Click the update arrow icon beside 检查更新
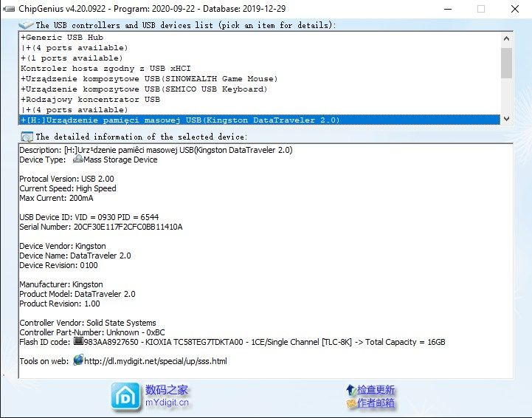The height and width of the screenshot is (418, 532). click(x=350, y=390)
